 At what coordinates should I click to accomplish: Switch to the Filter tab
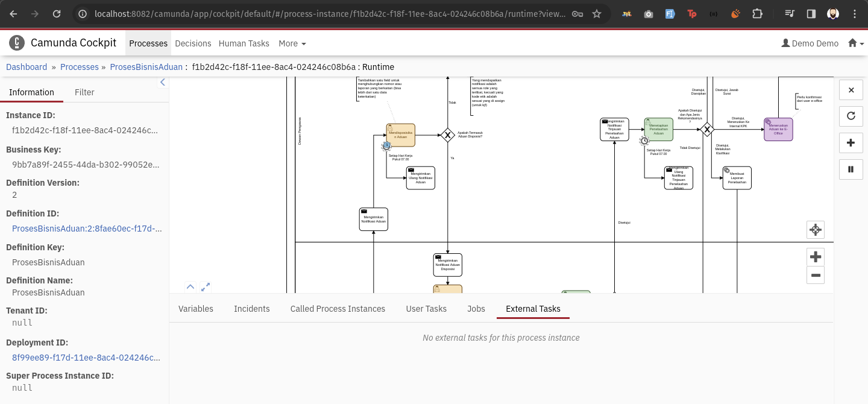point(84,92)
